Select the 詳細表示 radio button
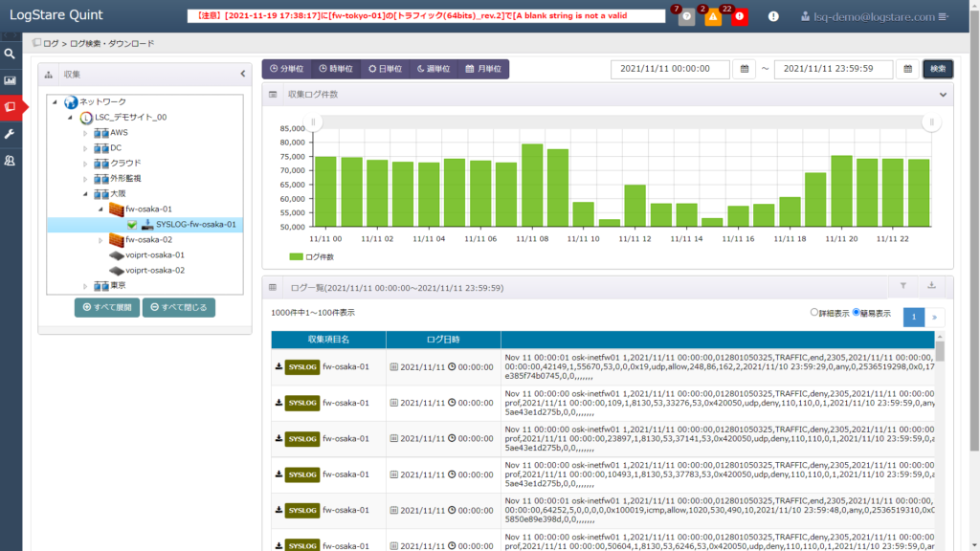980x551 pixels. click(x=813, y=313)
